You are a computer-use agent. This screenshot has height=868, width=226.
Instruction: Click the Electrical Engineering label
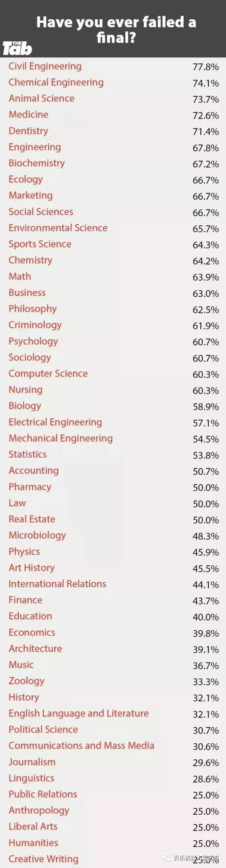pyautogui.click(x=55, y=422)
